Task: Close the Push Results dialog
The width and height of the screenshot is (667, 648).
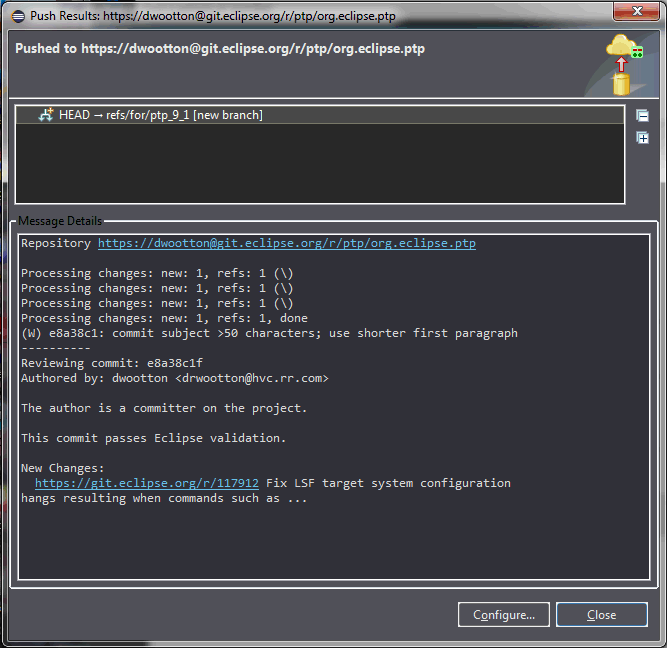Action: (601, 615)
